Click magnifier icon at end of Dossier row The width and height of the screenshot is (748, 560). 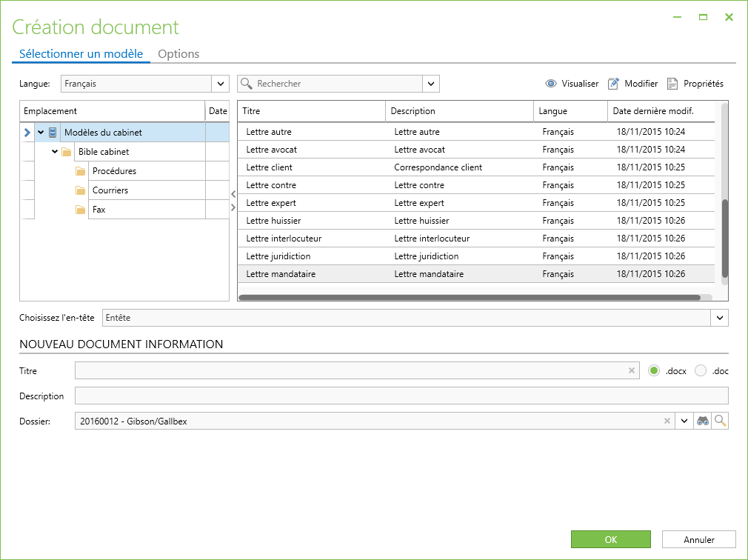point(720,421)
